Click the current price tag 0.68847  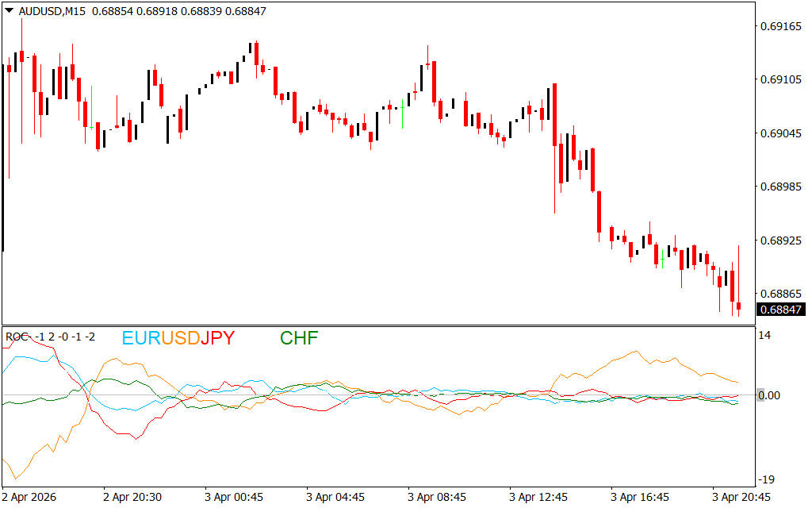point(780,310)
